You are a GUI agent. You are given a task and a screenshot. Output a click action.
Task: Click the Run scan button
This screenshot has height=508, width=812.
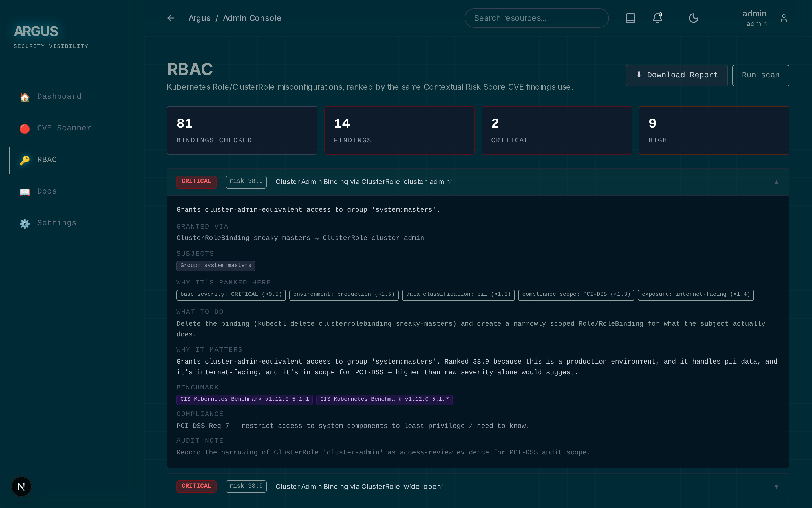tap(760, 75)
